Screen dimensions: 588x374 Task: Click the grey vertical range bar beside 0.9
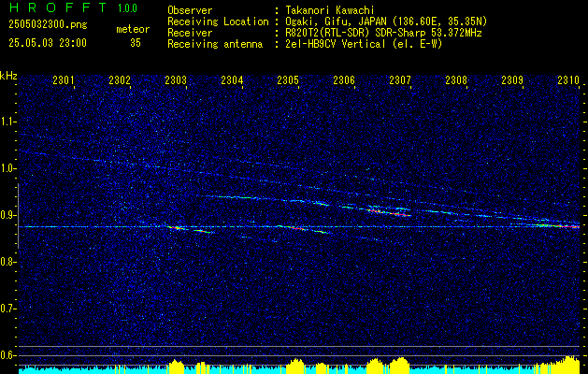click(18, 216)
